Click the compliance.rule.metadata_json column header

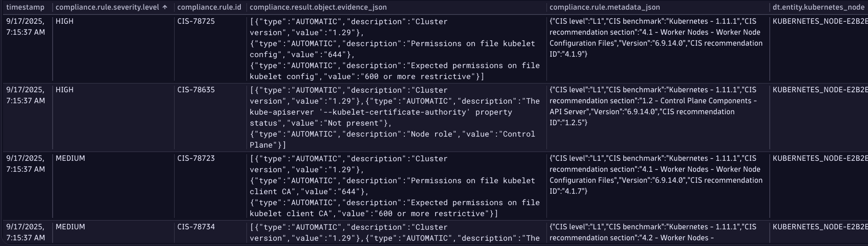(x=604, y=7)
